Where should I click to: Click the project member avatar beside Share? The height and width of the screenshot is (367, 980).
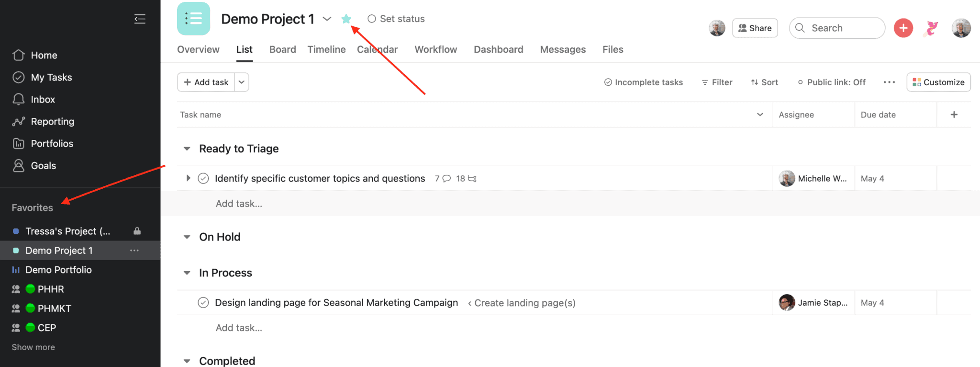coord(717,28)
